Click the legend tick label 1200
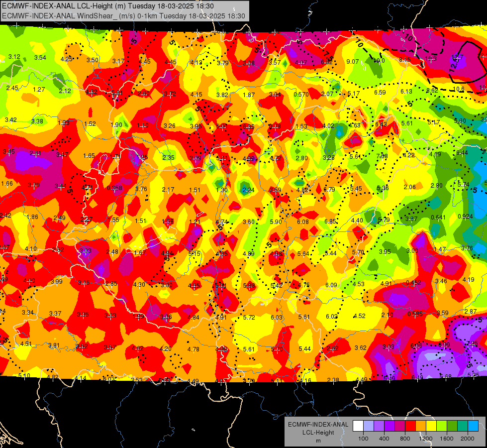The image size is (487, 448). (x=426, y=439)
